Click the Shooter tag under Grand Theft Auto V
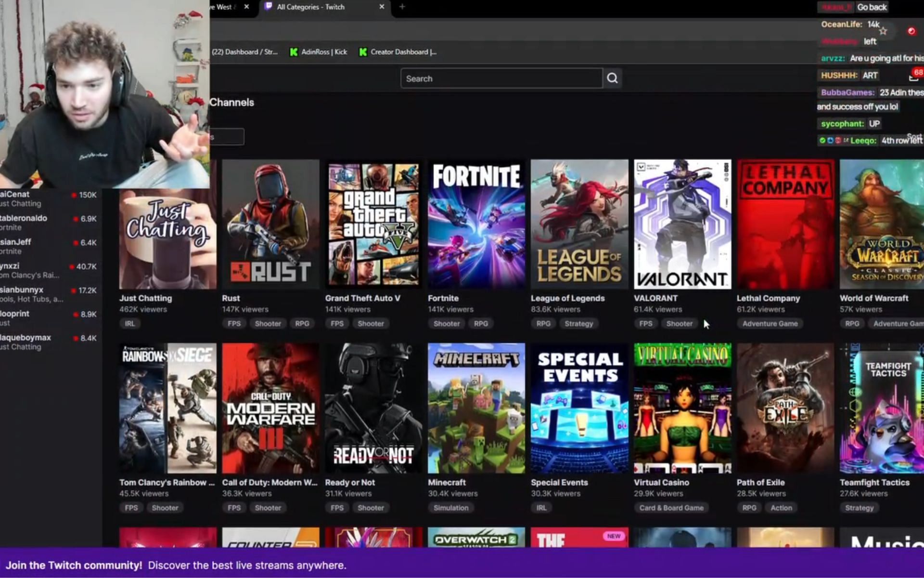Viewport: 924px width, 578px height. click(371, 324)
